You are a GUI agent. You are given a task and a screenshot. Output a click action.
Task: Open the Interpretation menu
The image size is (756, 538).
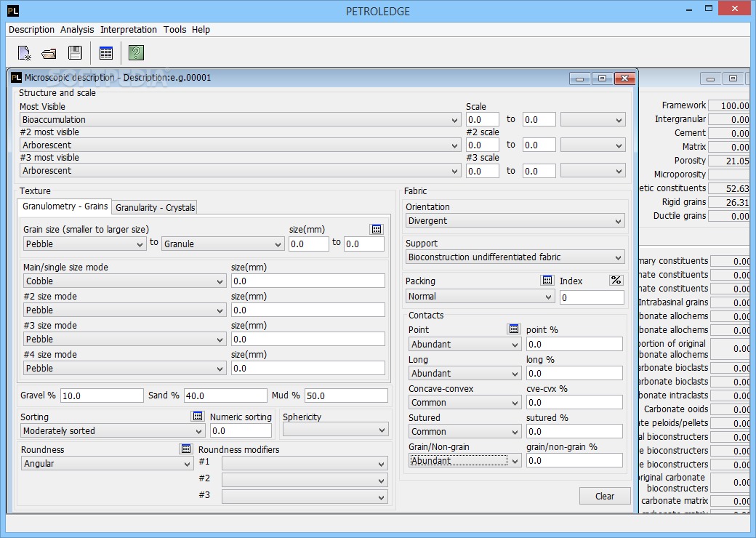pyautogui.click(x=128, y=29)
